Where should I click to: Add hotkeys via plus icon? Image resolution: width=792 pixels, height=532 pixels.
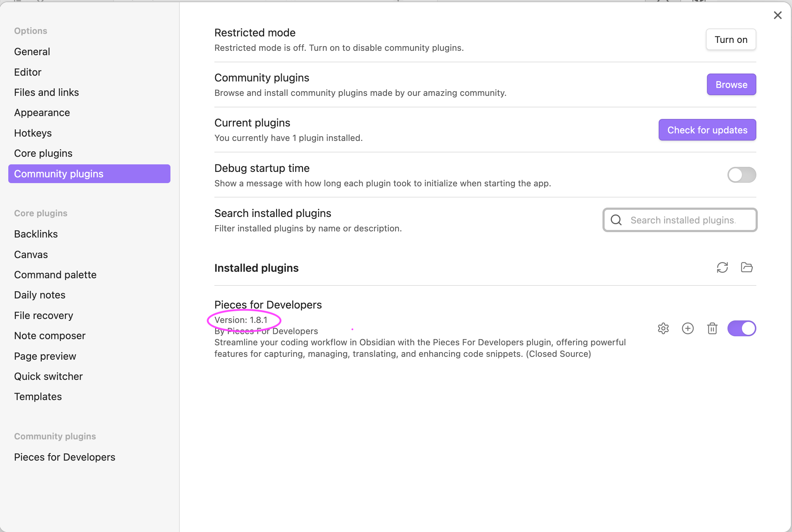pos(688,328)
